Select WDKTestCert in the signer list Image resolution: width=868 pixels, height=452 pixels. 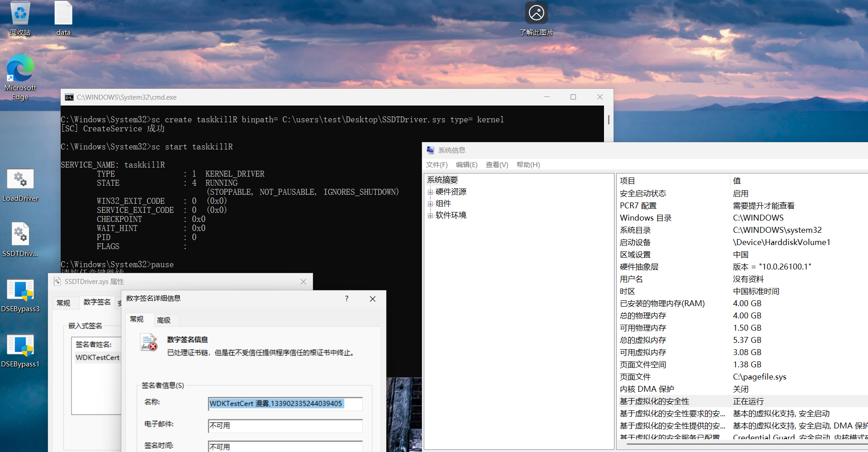pos(97,357)
